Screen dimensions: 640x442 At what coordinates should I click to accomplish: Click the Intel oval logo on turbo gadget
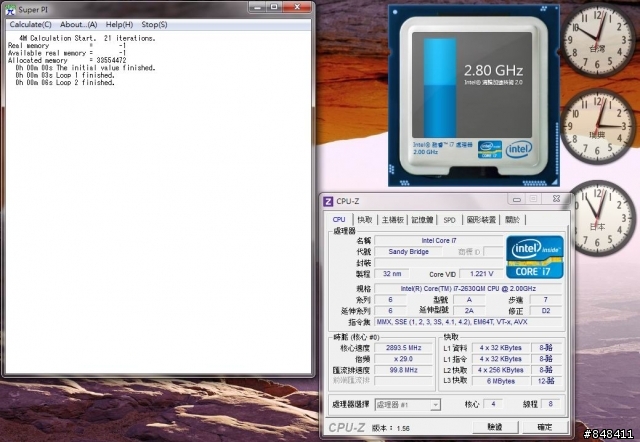(519, 149)
